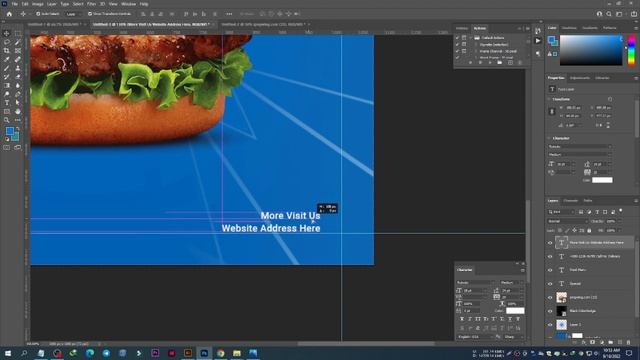Collapse the Character section in Properties
The image size is (640, 360).
[x=549, y=138]
